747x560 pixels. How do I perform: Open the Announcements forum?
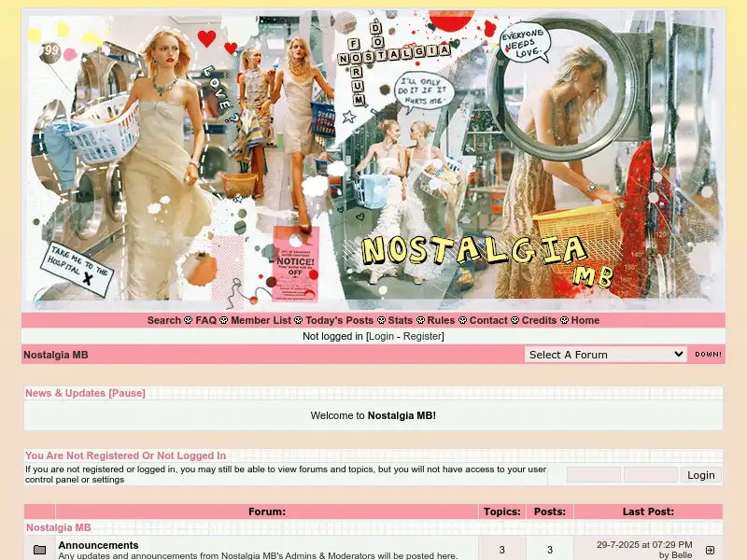click(x=97, y=545)
